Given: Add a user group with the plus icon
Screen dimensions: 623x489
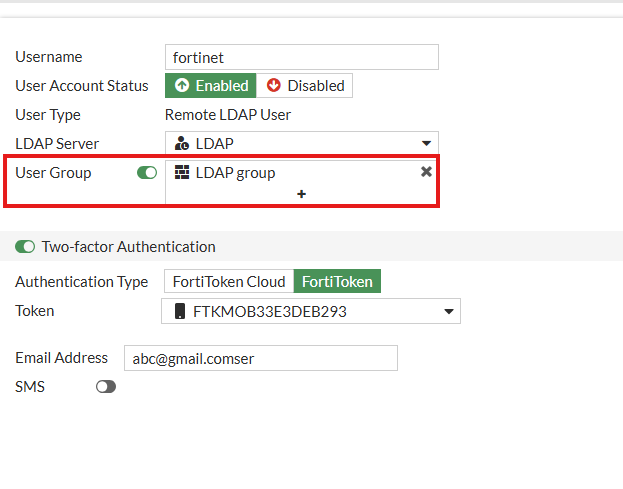Looking at the screenshot, I should pos(301,194).
